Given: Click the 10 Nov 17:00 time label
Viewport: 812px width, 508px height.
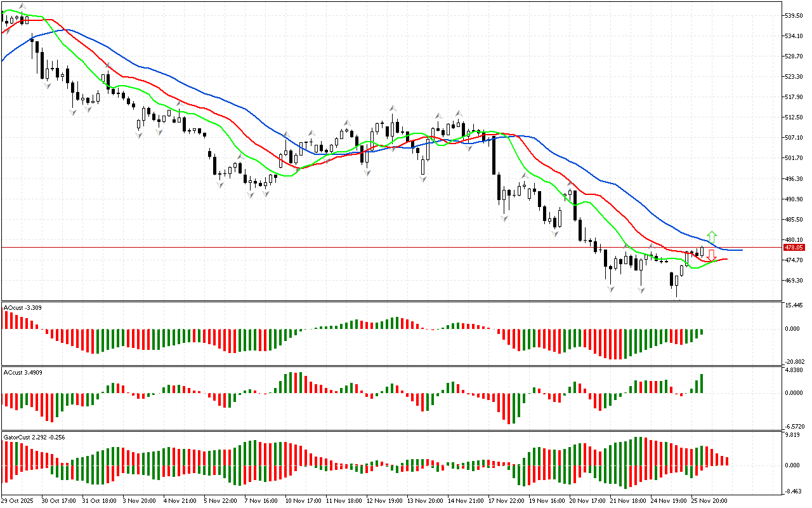Looking at the screenshot, I should click(303, 500).
